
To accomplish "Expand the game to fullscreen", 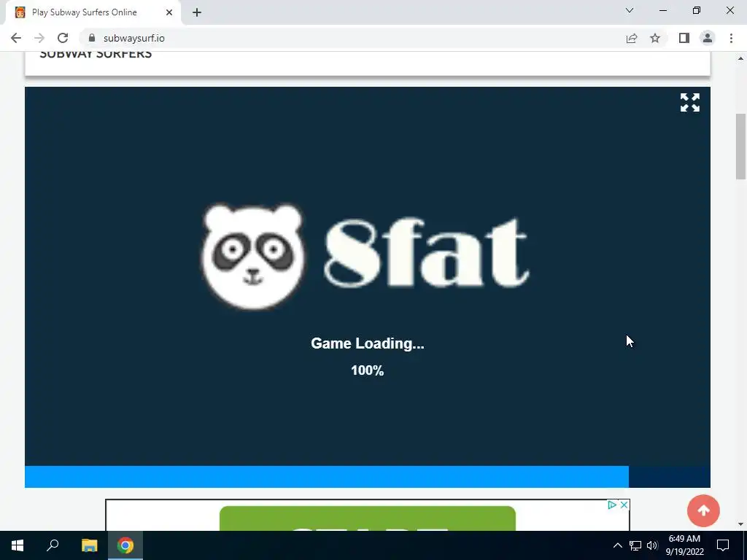I will pos(690,102).
